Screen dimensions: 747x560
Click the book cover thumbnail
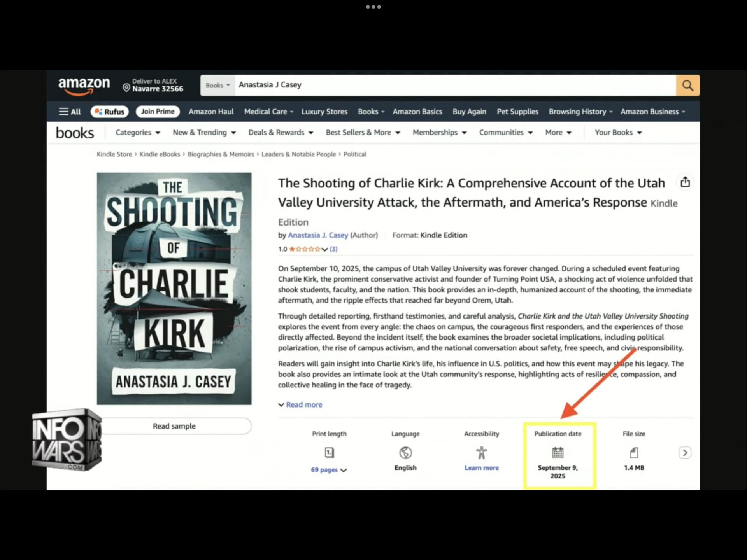point(174,289)
